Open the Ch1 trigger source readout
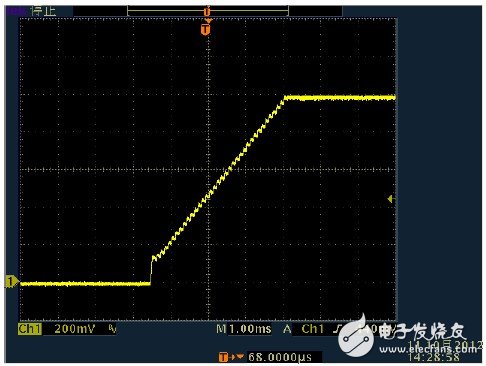Screen dimensions: 486x366 (313, 329)
